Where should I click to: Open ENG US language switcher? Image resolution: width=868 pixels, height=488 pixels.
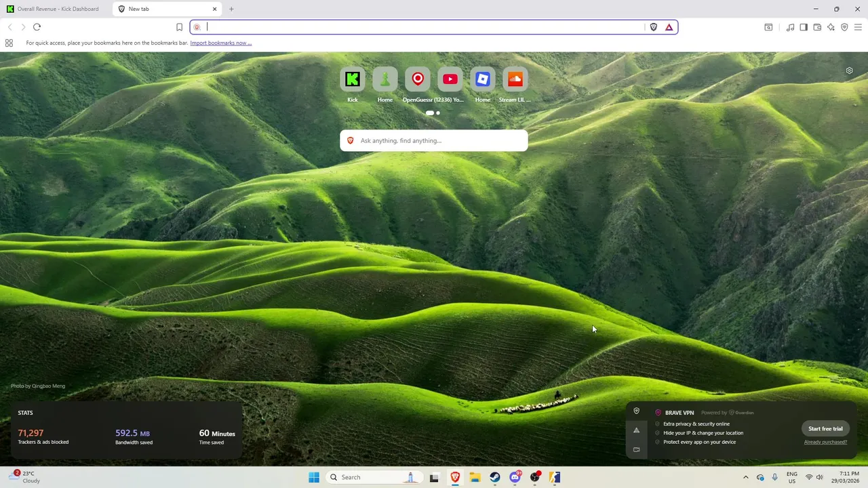[x=792, y=477]
